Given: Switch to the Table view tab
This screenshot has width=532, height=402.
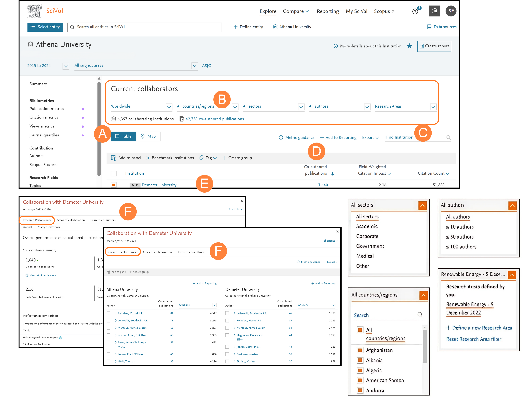Looking at the screenshot, I should coord(123,136).
